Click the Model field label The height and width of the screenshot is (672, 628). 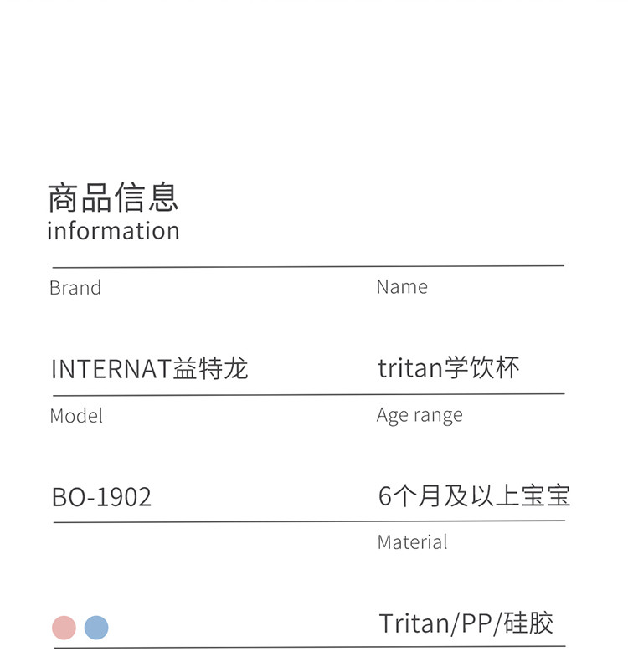tap(76, 416)
